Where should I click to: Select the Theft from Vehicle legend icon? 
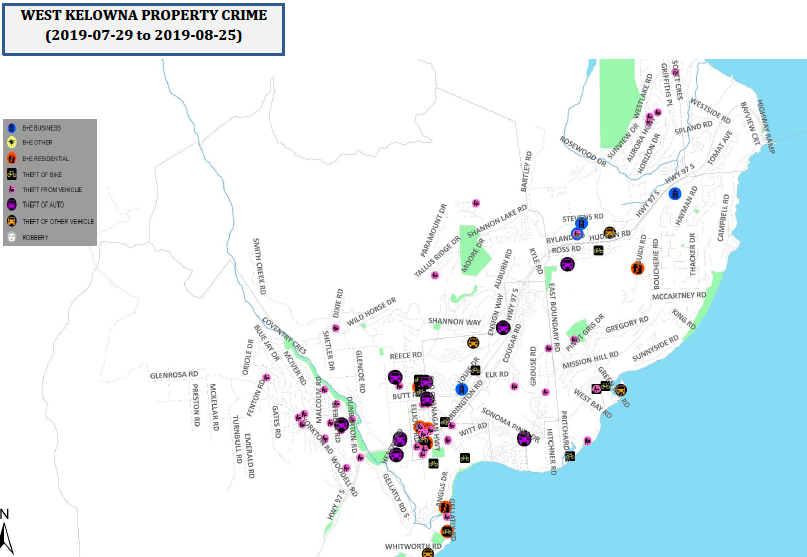pyautogui.click(x=10, y=190)
